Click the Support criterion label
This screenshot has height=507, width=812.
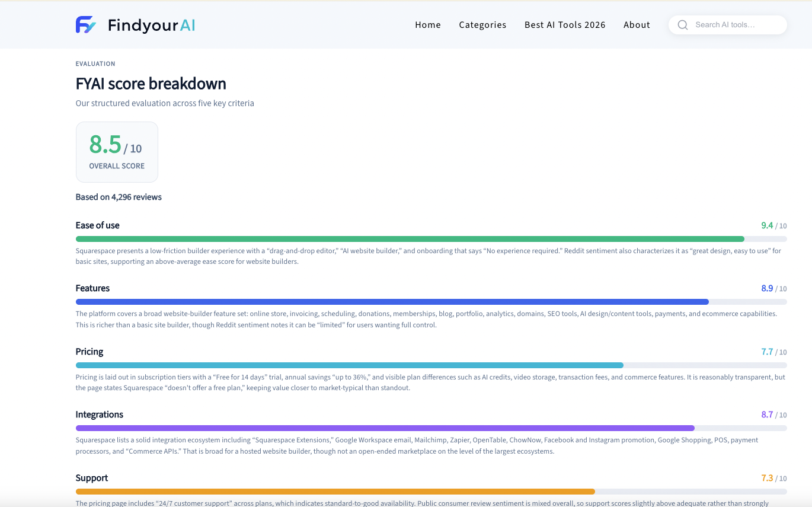(92, 478)
